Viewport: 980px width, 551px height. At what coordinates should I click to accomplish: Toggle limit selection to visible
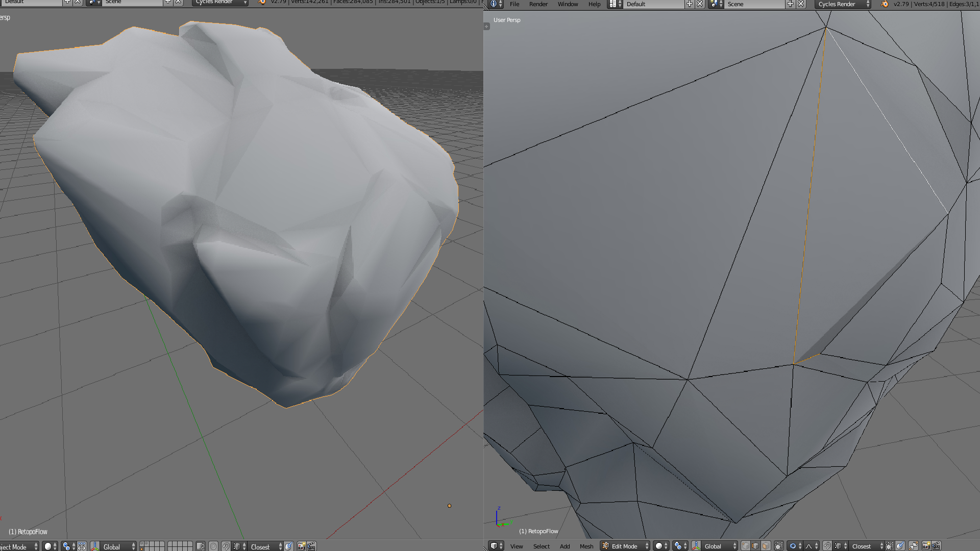point(778,546)
